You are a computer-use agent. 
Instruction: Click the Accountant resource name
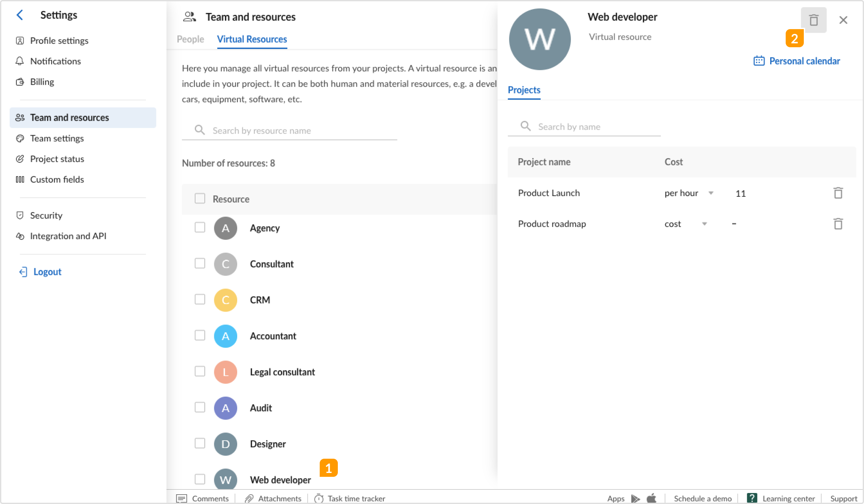pos(273,336)
